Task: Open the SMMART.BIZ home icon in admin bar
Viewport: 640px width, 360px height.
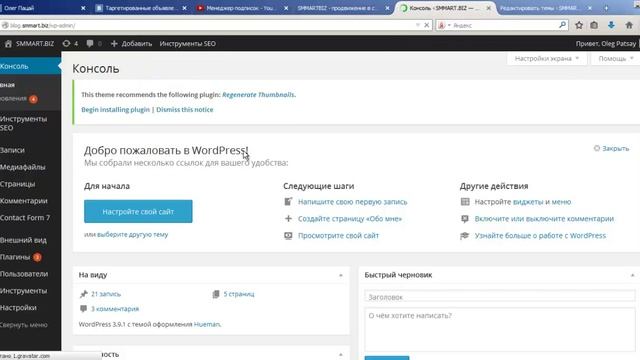Action: coord(8,44)
